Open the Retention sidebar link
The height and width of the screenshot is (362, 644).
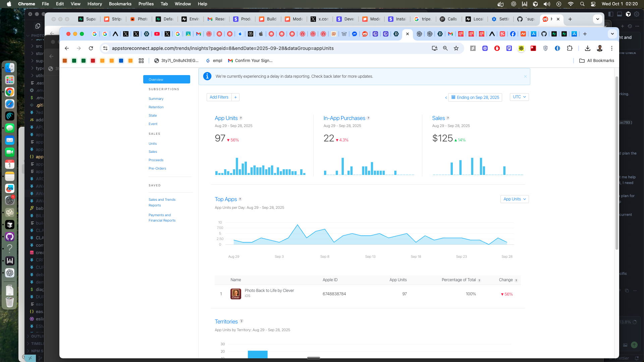[x=156, y=107]
